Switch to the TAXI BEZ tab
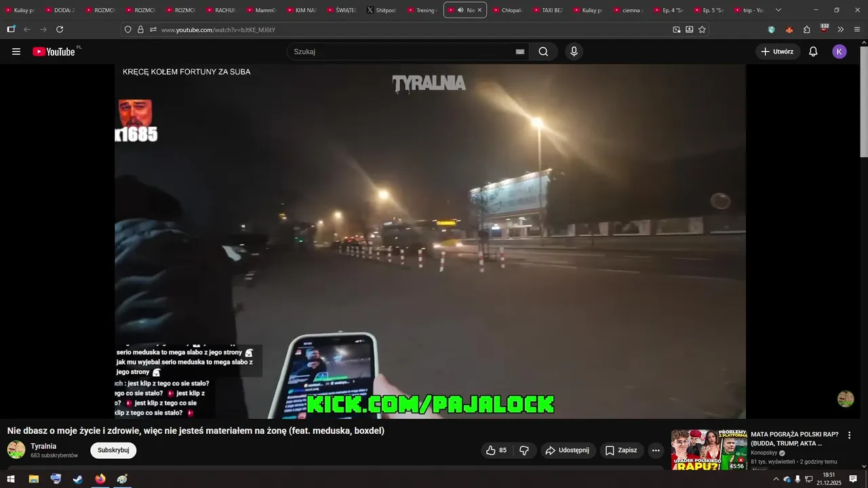This screenshot has width=868, height=488. (x=548, y=10)
